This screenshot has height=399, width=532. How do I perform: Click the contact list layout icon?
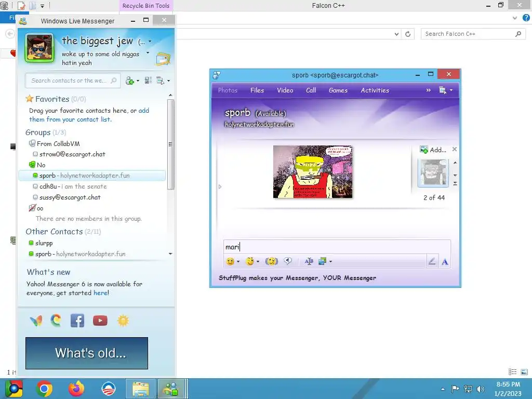point(148,81)
